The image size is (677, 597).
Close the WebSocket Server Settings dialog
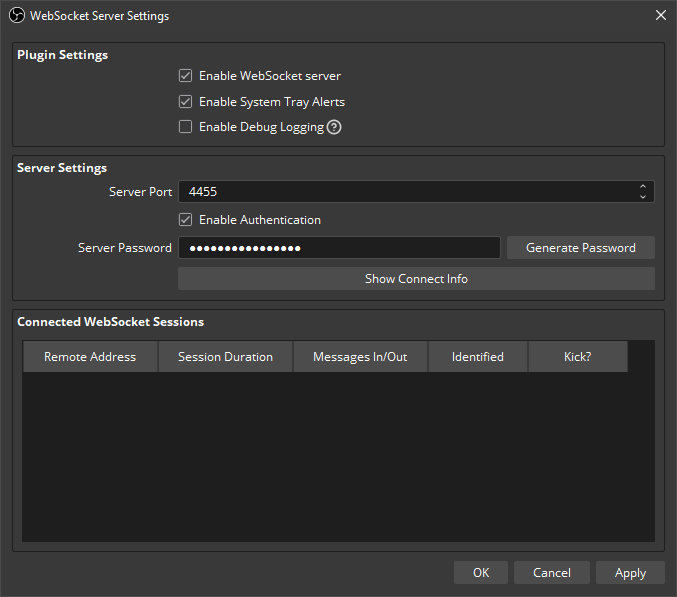[661, 16]
